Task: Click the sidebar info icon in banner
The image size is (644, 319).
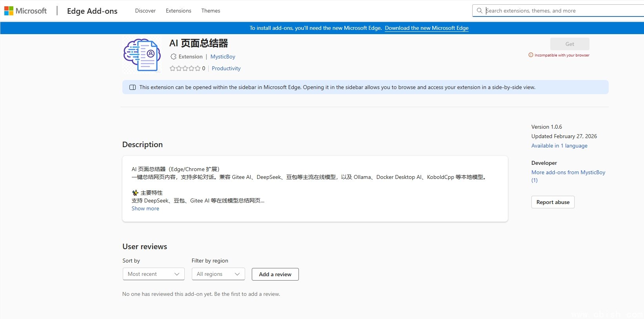Action: click(x=133, y=87)
